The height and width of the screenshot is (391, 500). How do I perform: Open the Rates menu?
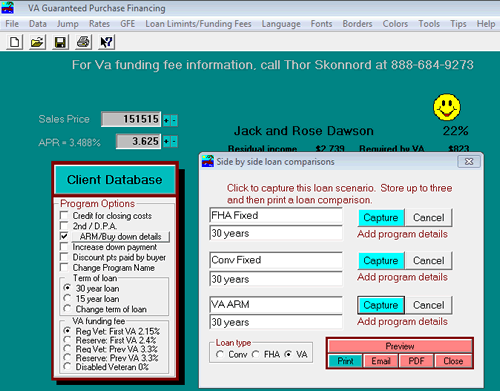point(99,24)
